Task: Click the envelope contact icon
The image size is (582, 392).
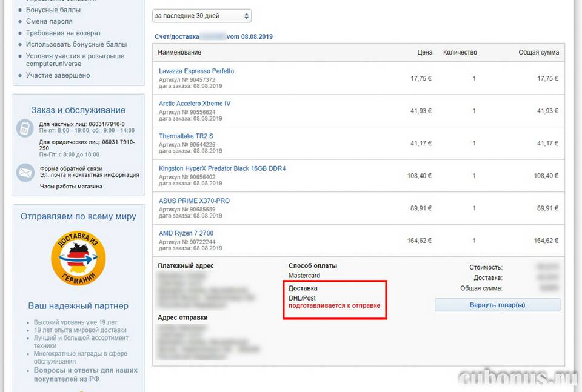Action: coord(25,173)
